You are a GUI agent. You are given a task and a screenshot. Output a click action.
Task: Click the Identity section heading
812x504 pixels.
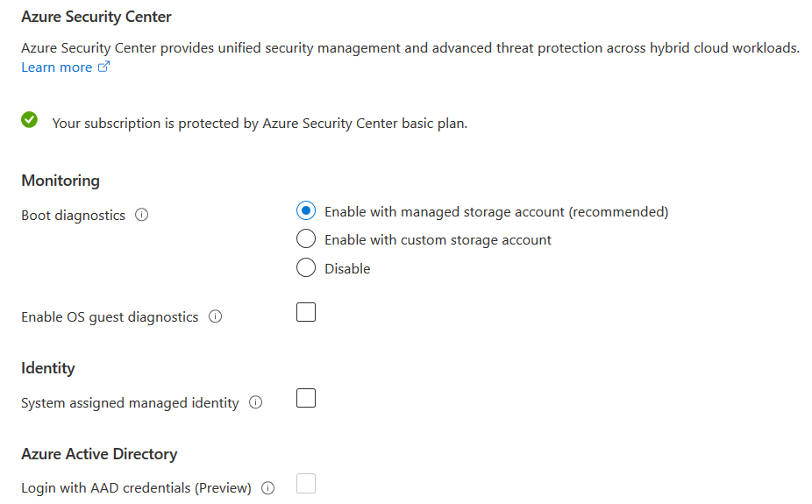[x=48, y=368]
